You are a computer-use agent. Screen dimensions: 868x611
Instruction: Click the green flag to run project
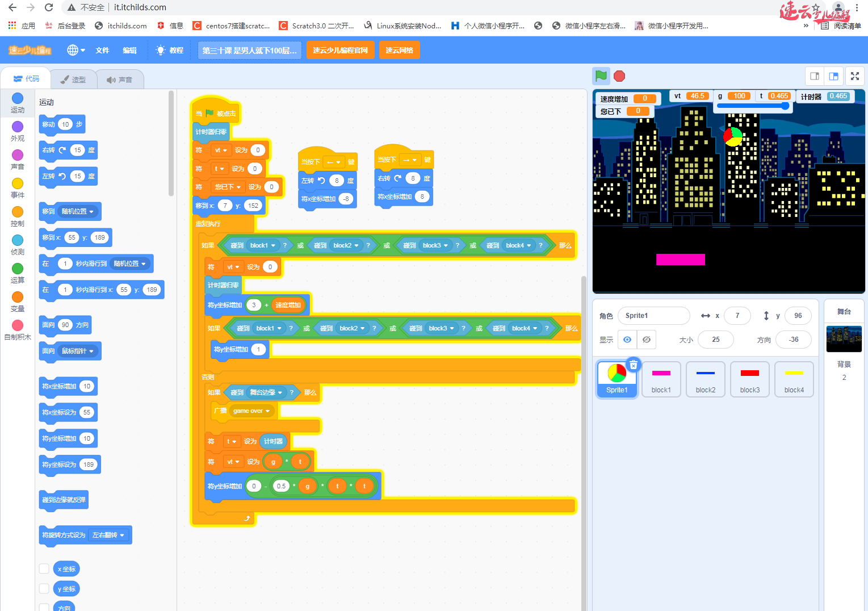tap(601, 76)
